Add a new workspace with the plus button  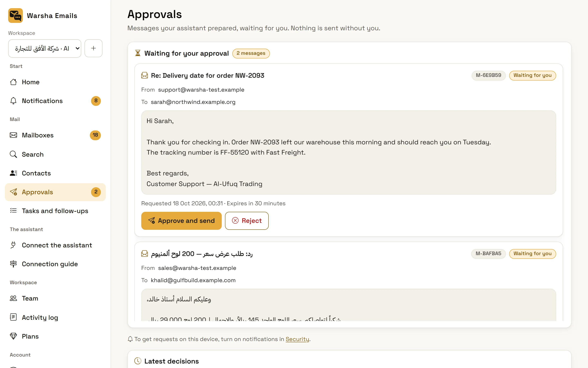click(94, 48)
